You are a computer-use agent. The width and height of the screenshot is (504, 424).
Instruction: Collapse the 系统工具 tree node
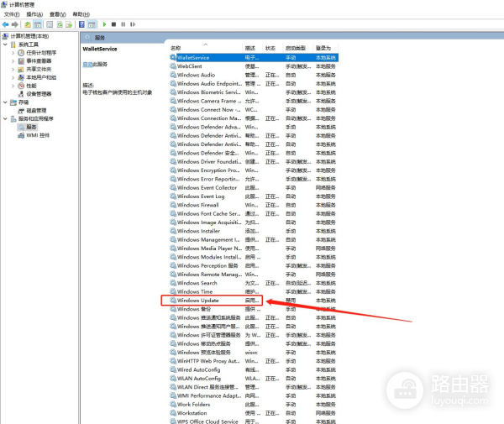tap(4, 44)
